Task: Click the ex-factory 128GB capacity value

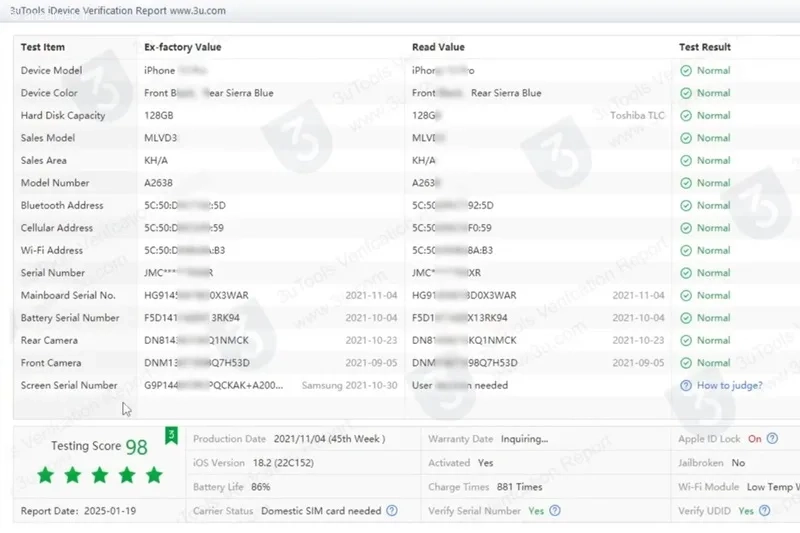Action: click(x=159, y=116)
